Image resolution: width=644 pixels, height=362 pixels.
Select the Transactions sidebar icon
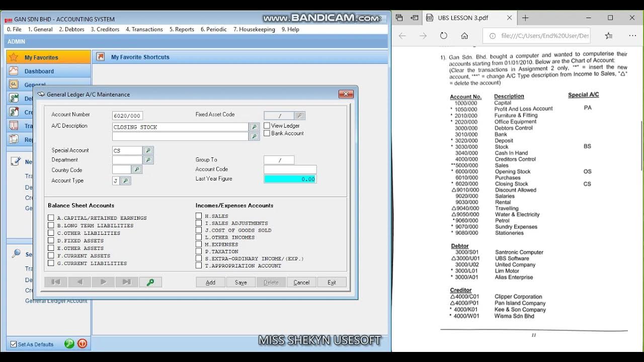click(14, 126)
